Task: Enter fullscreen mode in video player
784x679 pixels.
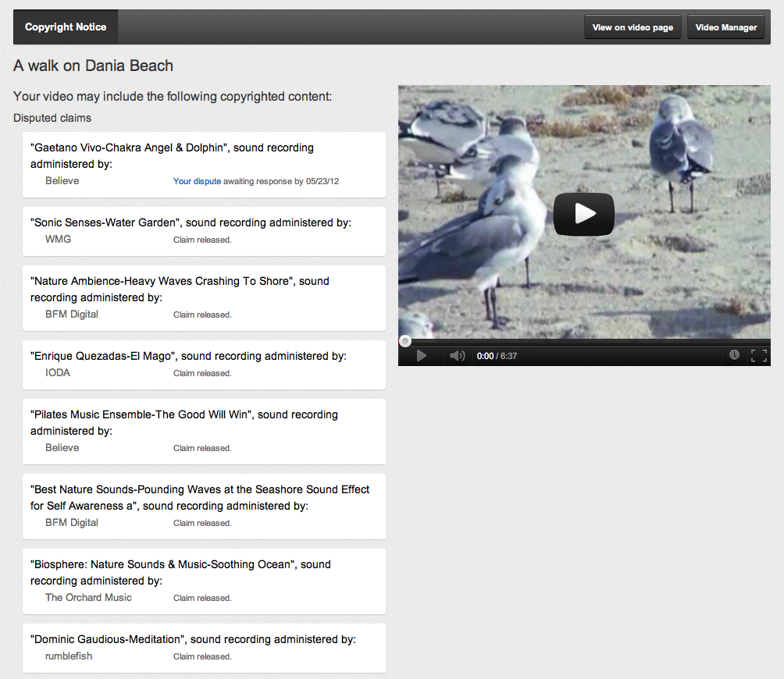Action: click(758, 356)
